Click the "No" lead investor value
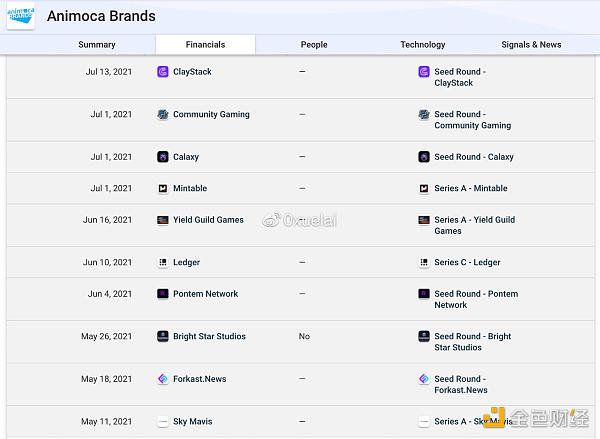This screenshot has height=439, width=600. coord(304,336)
